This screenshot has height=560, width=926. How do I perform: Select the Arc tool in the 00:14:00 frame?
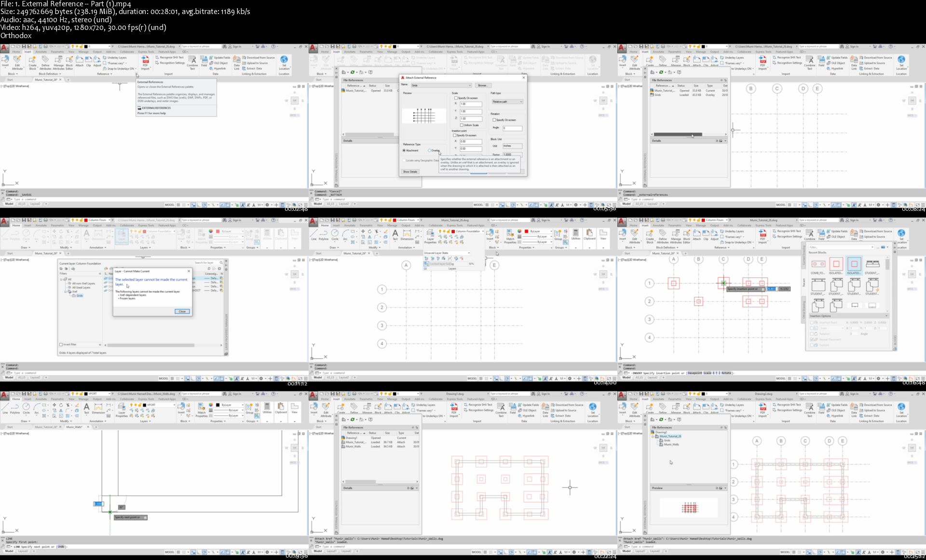click(345, 235)
